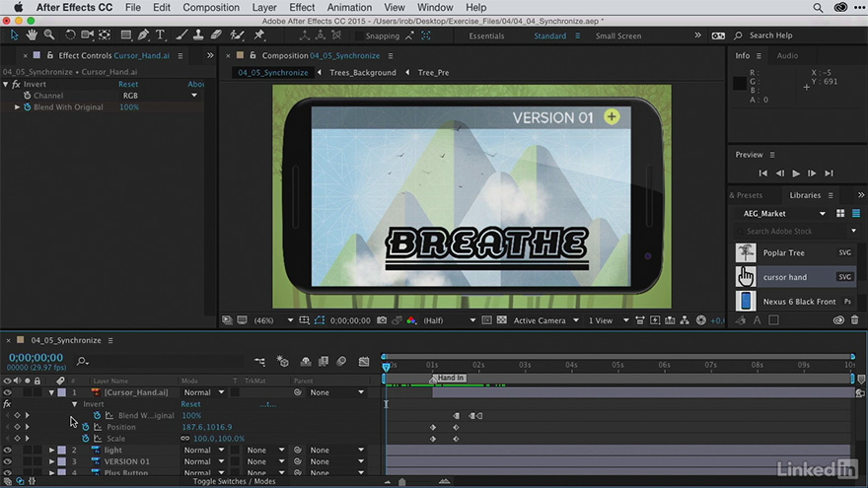
Task: Open the Channel RGB dropdown
Action: pos(160,96)
